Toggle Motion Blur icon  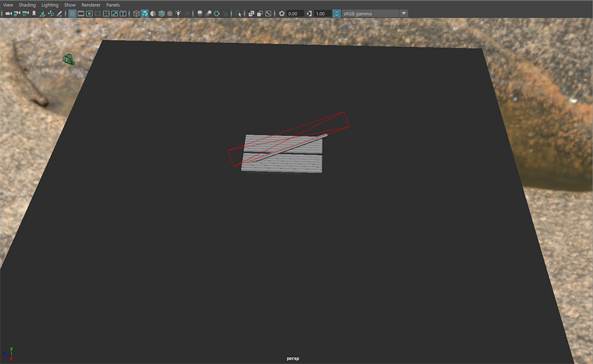(x=208, y=14)
